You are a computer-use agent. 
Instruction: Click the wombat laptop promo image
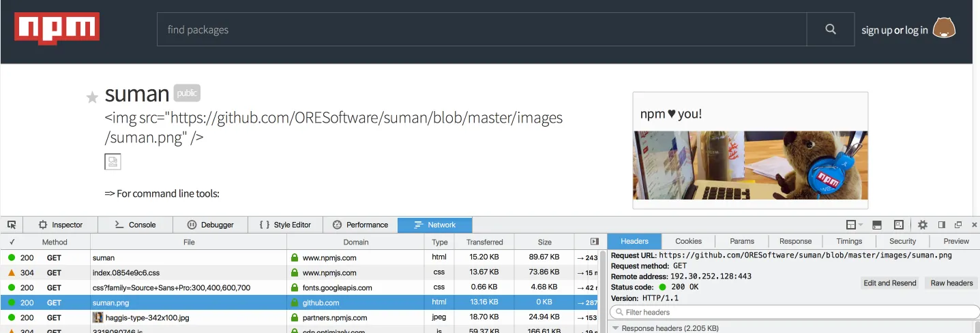click(750, 165)
